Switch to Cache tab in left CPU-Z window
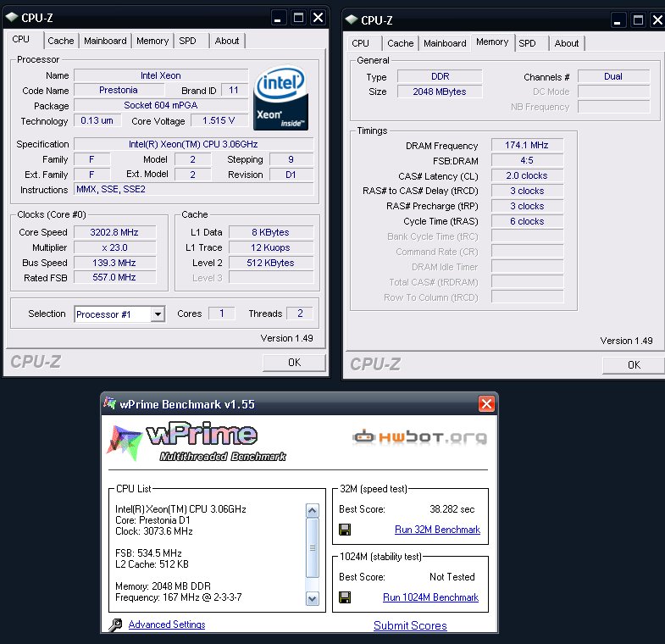Screen dimensions: 665x644 tap(61, 41)
